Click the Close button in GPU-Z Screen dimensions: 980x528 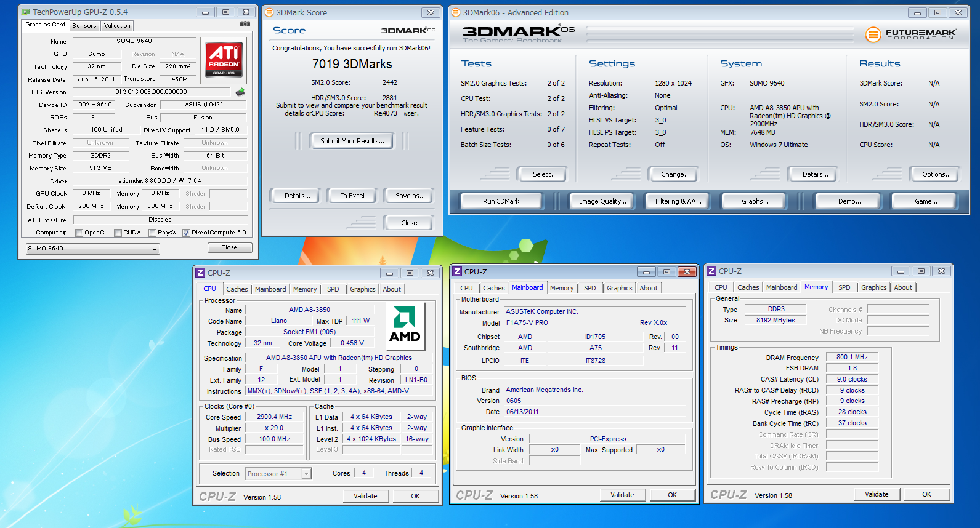[229, 247]
